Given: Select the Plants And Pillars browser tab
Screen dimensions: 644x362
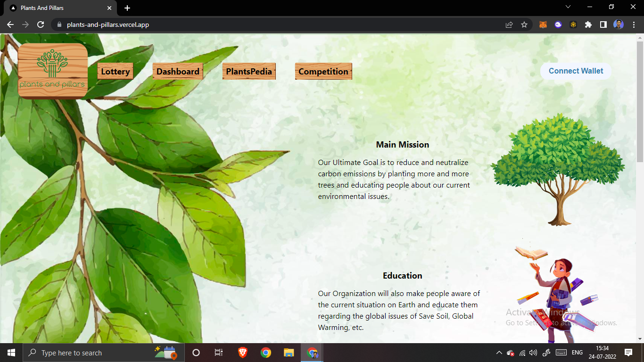Looking at the screenshot, I should tap(57, 8).
